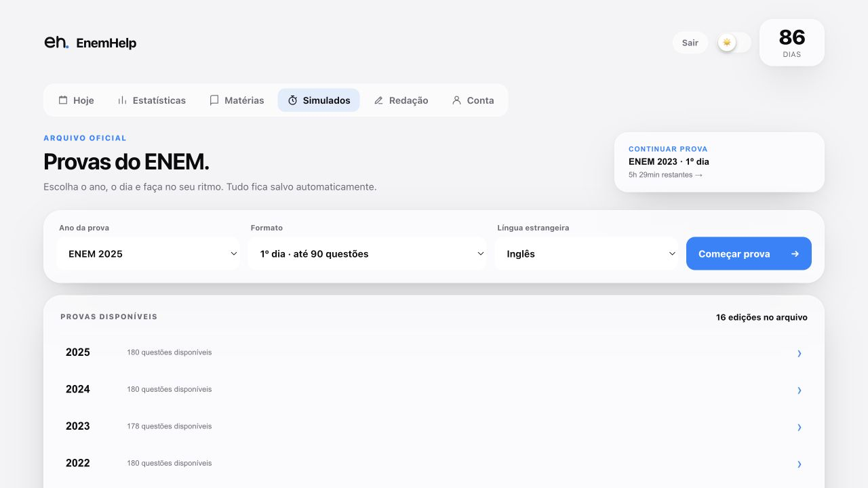Click the "Provas disponíveis" heading

(x=109, y=317)
